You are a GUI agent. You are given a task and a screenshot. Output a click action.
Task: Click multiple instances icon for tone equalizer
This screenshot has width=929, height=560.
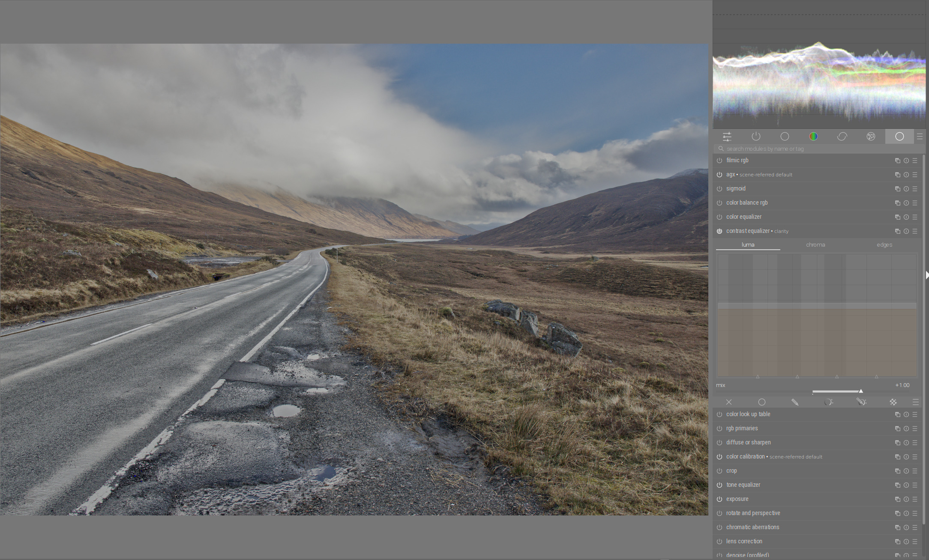point(897,485)
